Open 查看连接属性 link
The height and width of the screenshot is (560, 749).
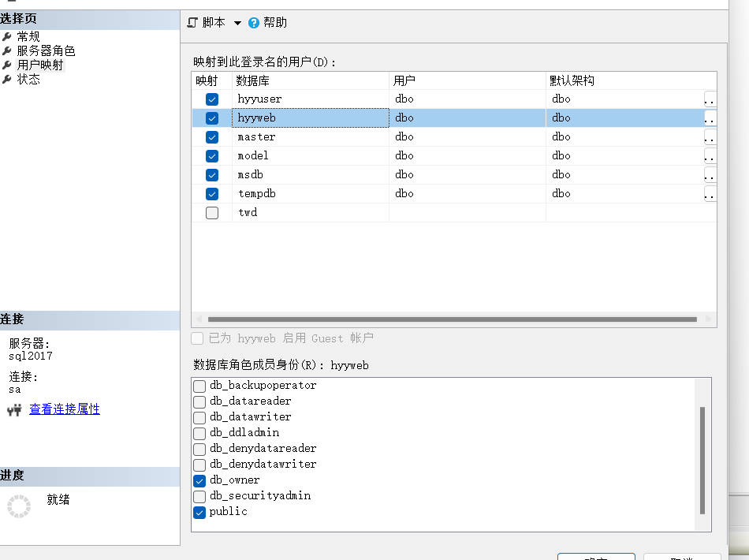click(65, 409)
